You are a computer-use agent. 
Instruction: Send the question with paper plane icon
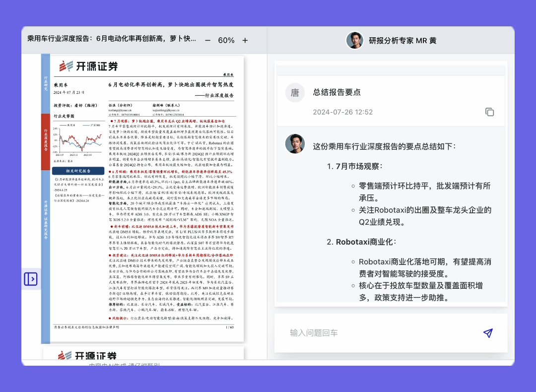pos(488,333)
